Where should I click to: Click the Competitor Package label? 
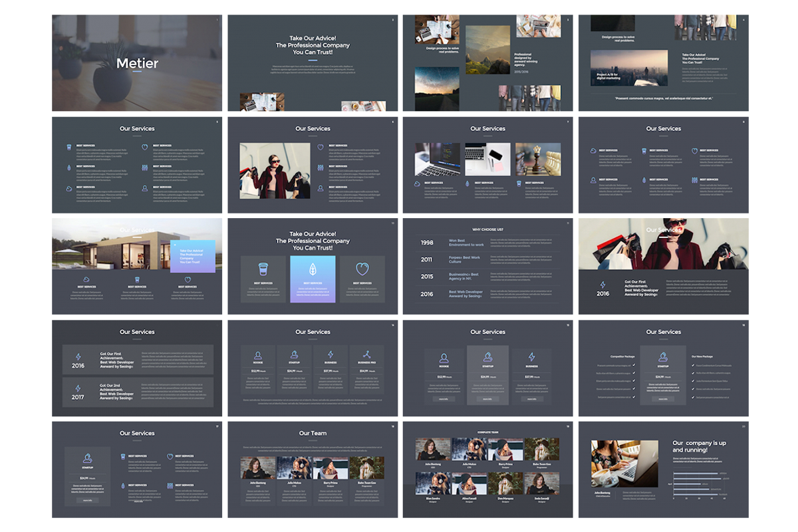[x=623, y=356]
